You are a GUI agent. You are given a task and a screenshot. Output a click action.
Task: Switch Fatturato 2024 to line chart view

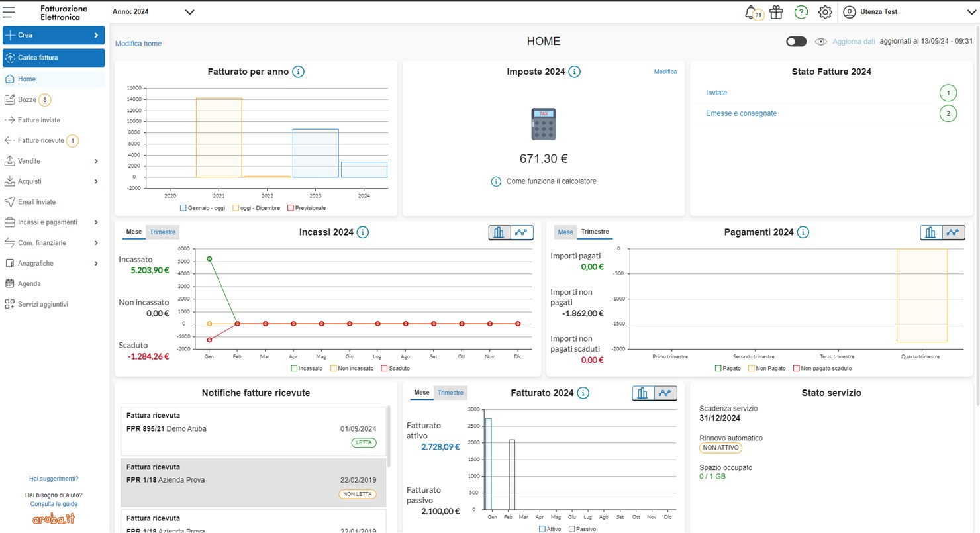[x=665, y=393]
